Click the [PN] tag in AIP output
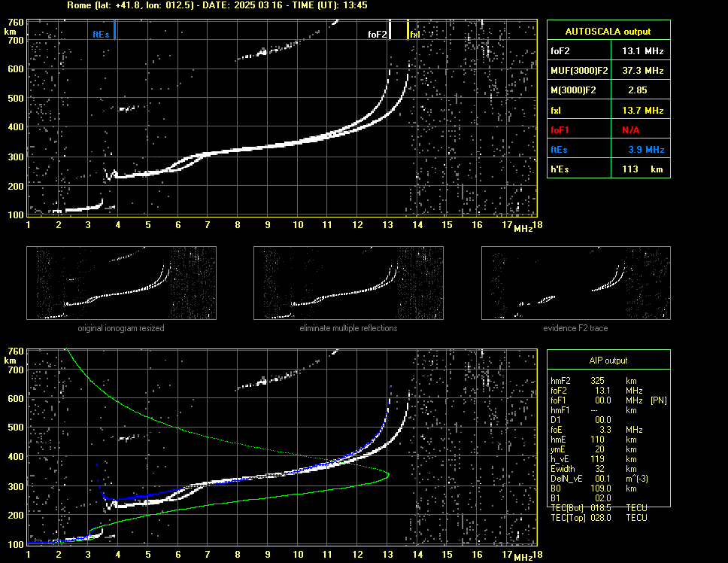Image resolution: width=728 pixels, height=563 pixels. [x=659, y=400]
